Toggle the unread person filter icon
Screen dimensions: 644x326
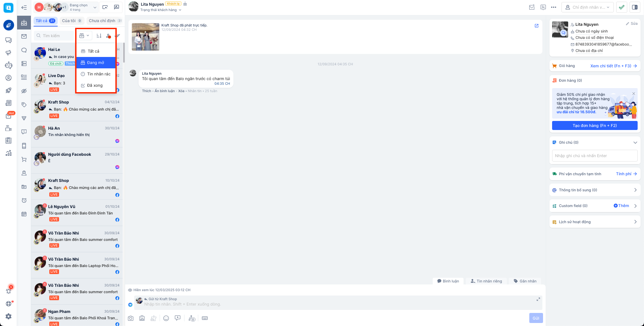tap(108, 36)
